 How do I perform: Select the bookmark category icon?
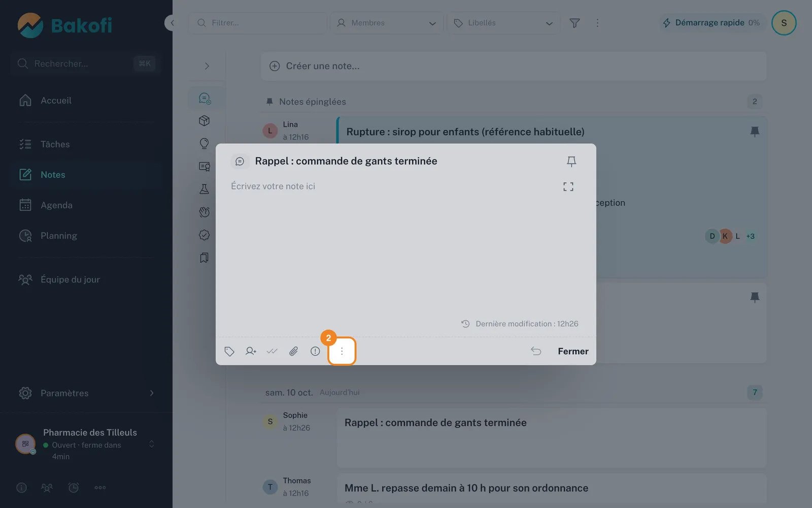click(205, 258)
